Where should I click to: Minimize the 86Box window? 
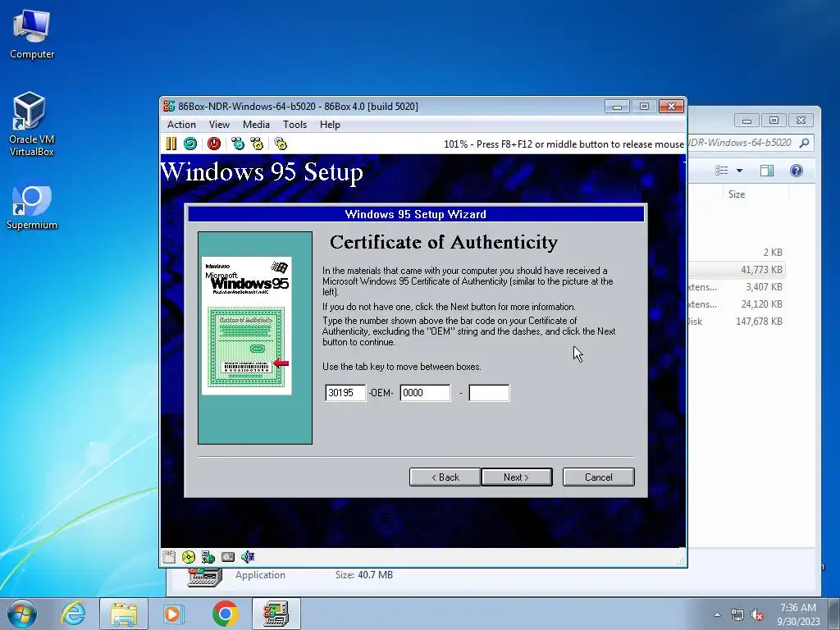tap(617, 107)
